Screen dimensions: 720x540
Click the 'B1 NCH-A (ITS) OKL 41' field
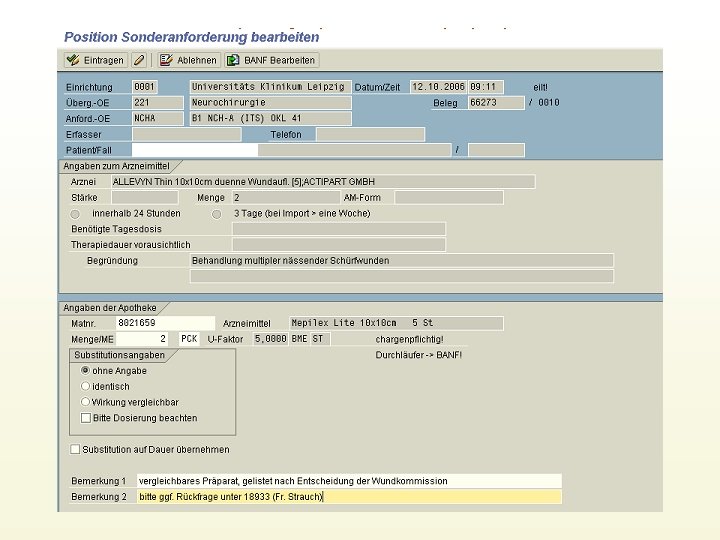pyautogui.click(x=270, y=118)
